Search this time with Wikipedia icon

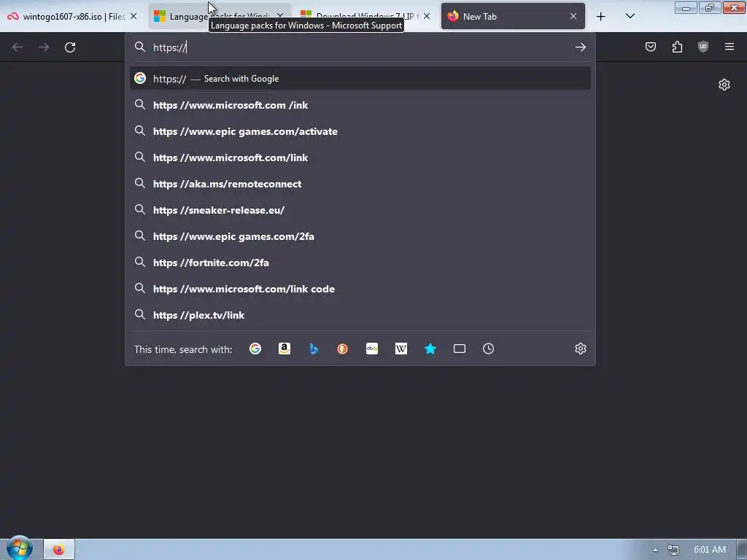401,349
